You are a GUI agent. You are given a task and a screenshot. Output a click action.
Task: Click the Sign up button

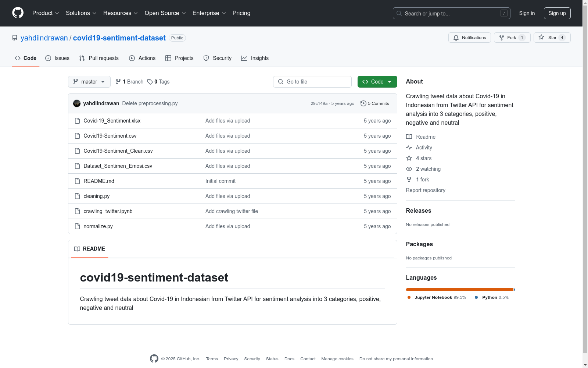[557, 13]
